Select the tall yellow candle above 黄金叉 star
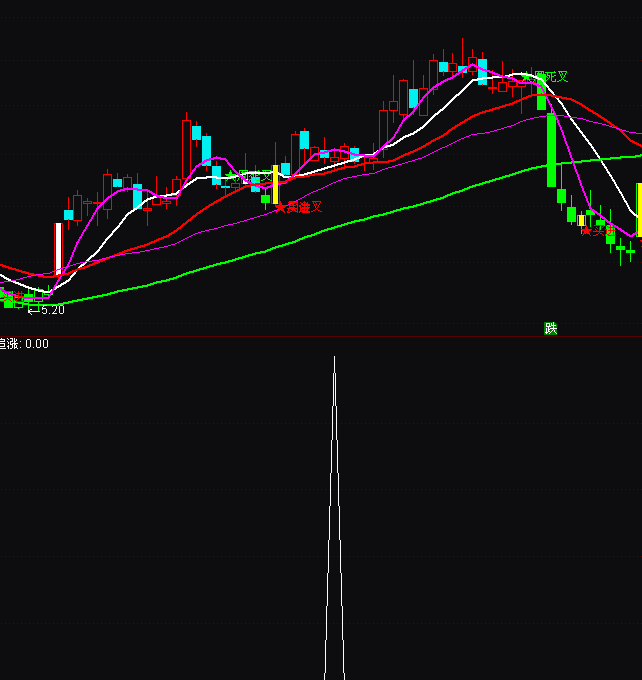The height and width of the screenshot is (680, 642). [276, 185]
